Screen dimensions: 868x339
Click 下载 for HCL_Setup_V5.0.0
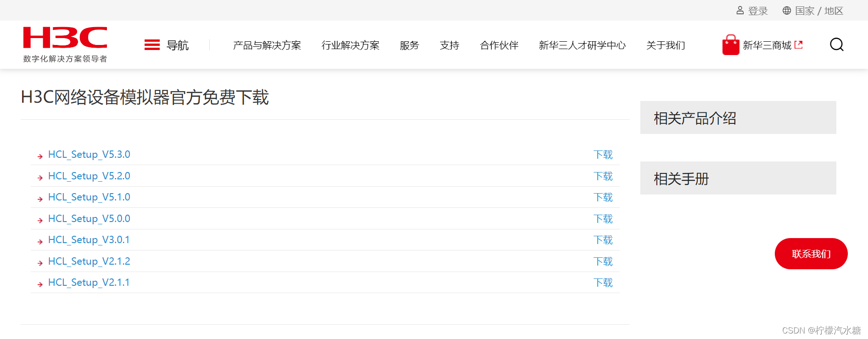tap(603, 219)
